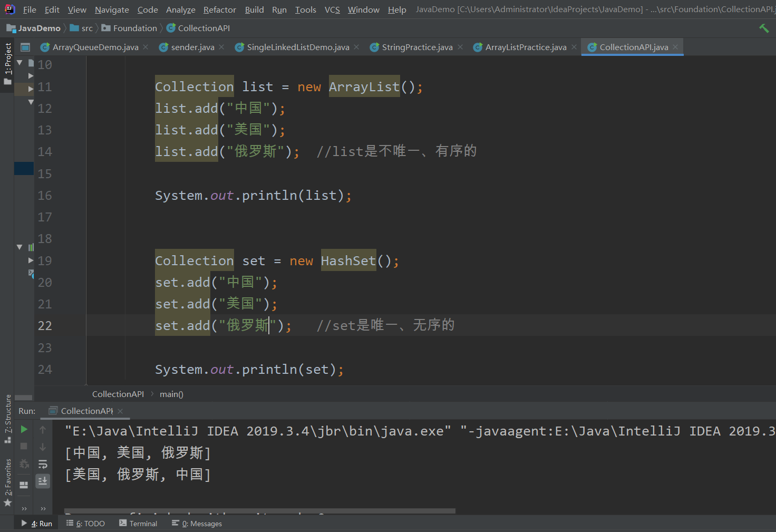The height and width of the screenshot is (532, 776).
Task: Show more Run toolbar actions left chevron
Action: [x=24, y=508]
